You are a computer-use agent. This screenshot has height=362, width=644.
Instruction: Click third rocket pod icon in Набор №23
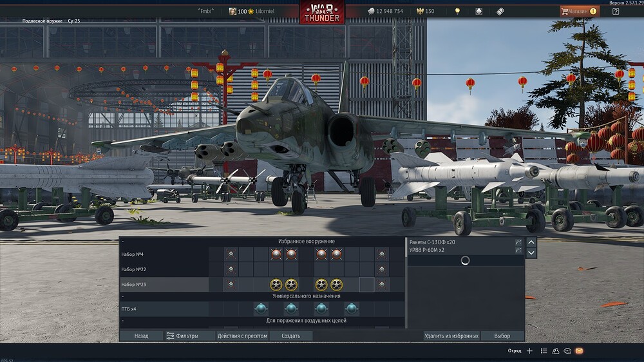[321, 284]
